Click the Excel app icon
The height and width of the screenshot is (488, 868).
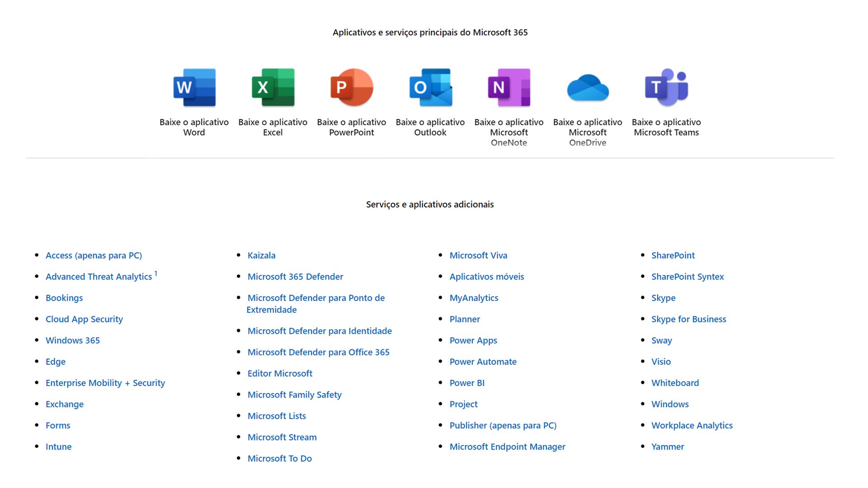click(x=273, y=88)
